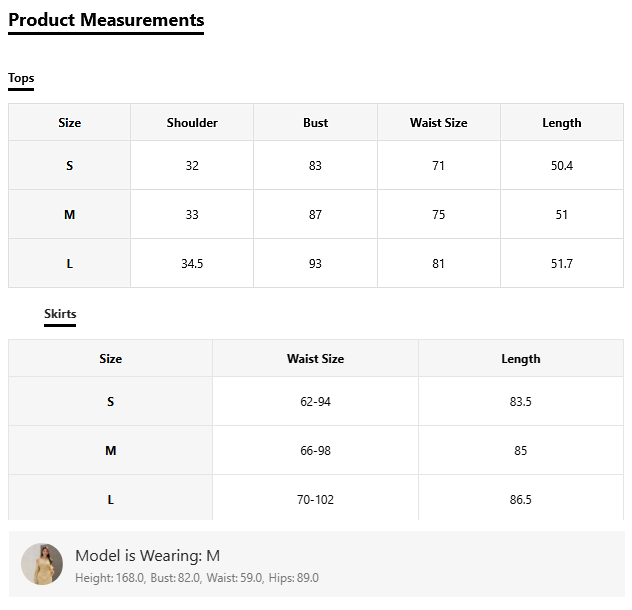Select the S row in Tops table
Screen dimensions: 632x610
tap(69, 166)
